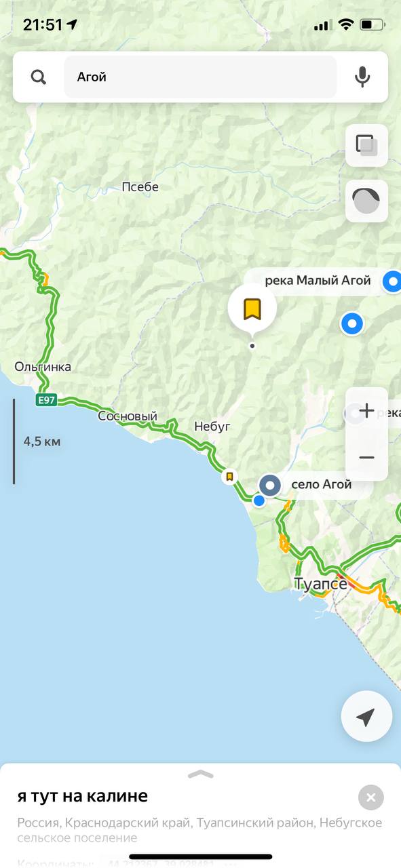Expand the bottom sheet handle
401x868 pixels.
pyautogui.click(x=200, y=774)
